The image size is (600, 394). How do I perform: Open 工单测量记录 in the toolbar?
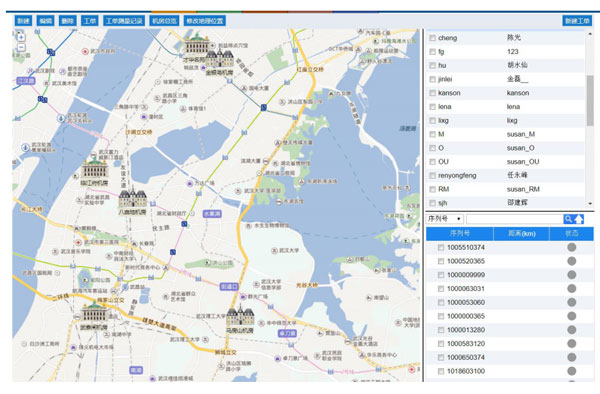[124, 21]
